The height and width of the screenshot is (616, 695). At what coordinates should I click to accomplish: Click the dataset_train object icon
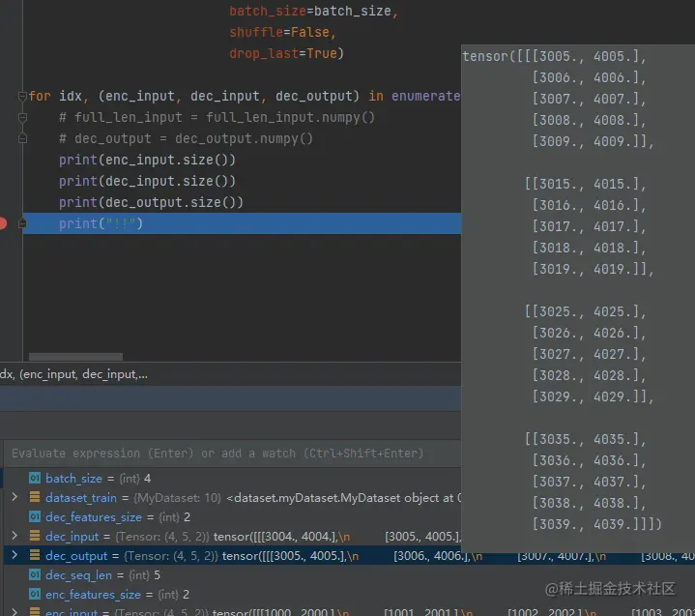(x=35, y=497)
